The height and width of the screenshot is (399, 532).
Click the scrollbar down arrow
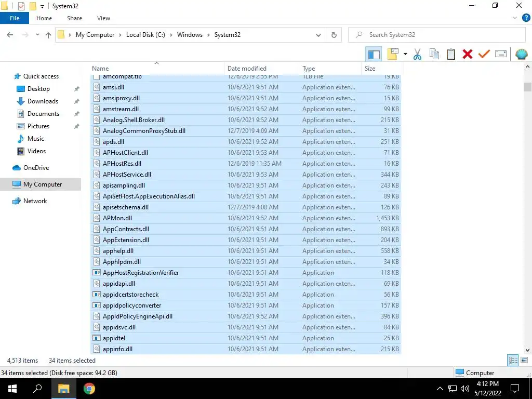(527, 350)
